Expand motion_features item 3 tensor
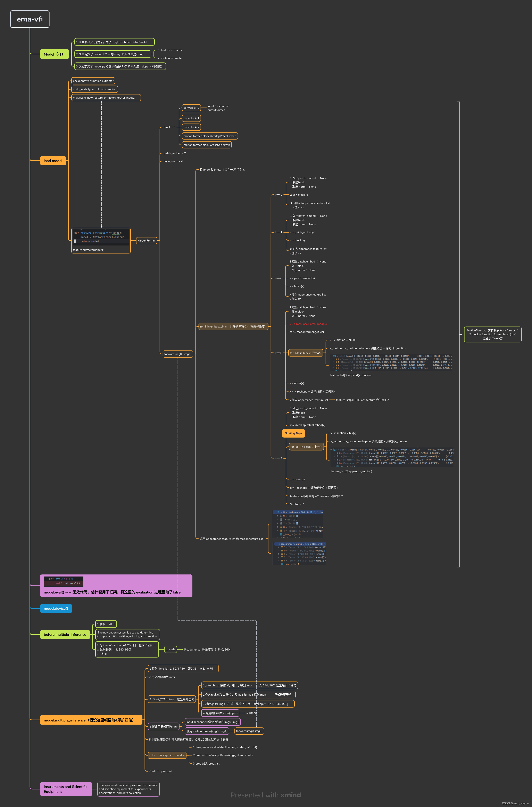This screenshot has height=807, width=532. (x=277, y=527)
